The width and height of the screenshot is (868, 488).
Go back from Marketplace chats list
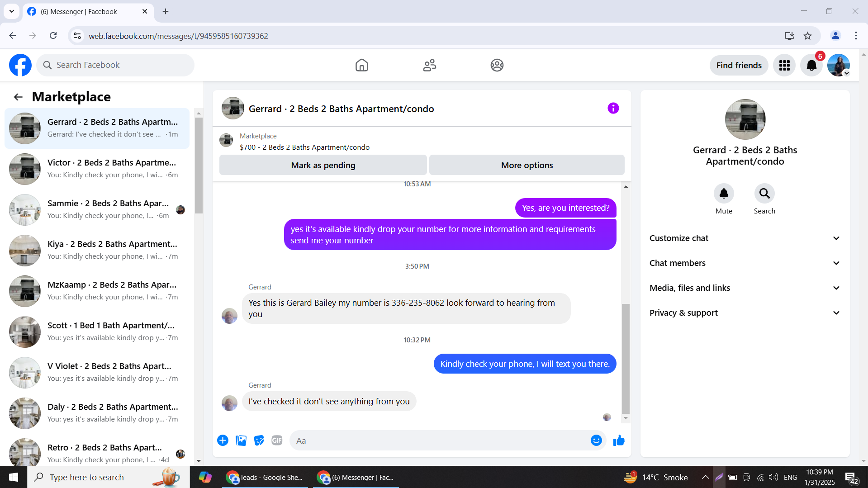coord(18,97)
